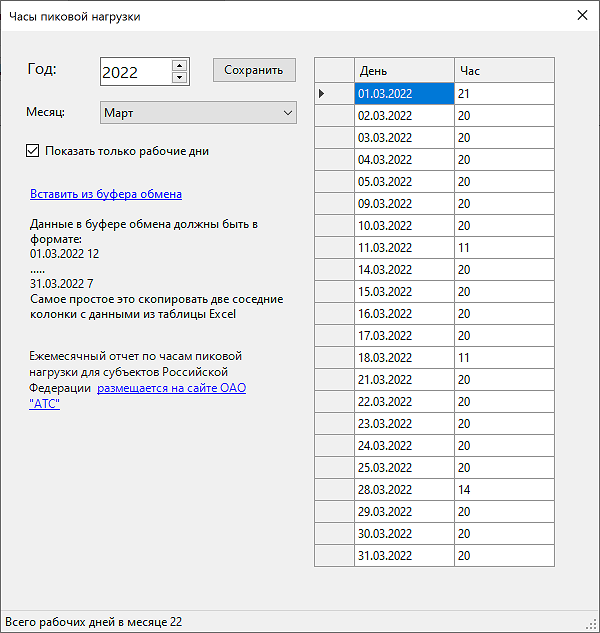Select the hour cell for 05.03.2022
The width and height of the screenshot is (600, 633).
coord(504,182)
